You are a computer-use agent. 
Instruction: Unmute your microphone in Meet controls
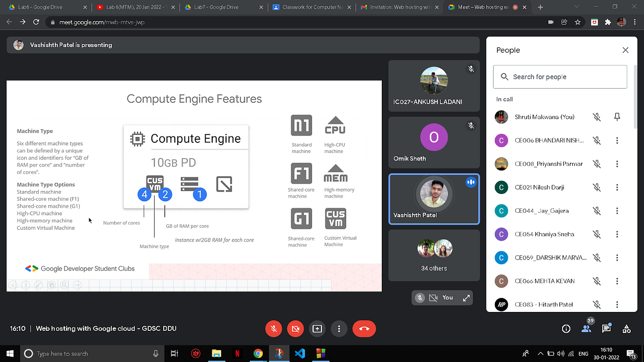tap(273, 328)
